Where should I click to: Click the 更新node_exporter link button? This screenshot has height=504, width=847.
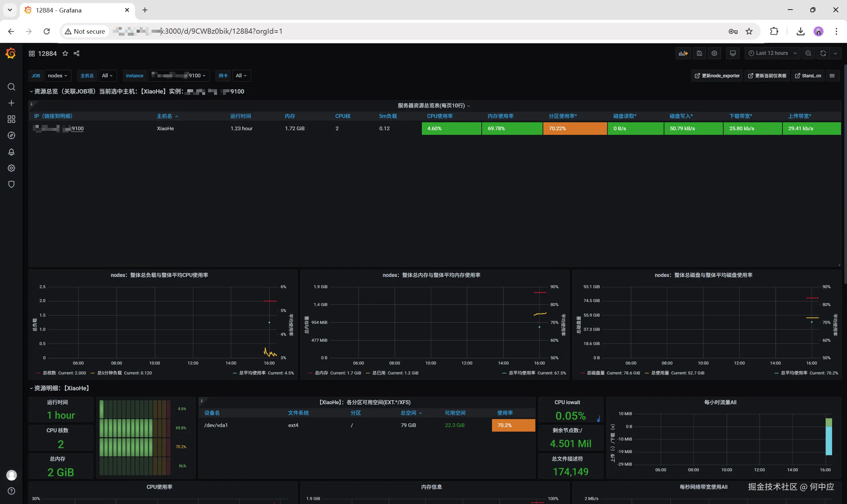pos(717,75)
